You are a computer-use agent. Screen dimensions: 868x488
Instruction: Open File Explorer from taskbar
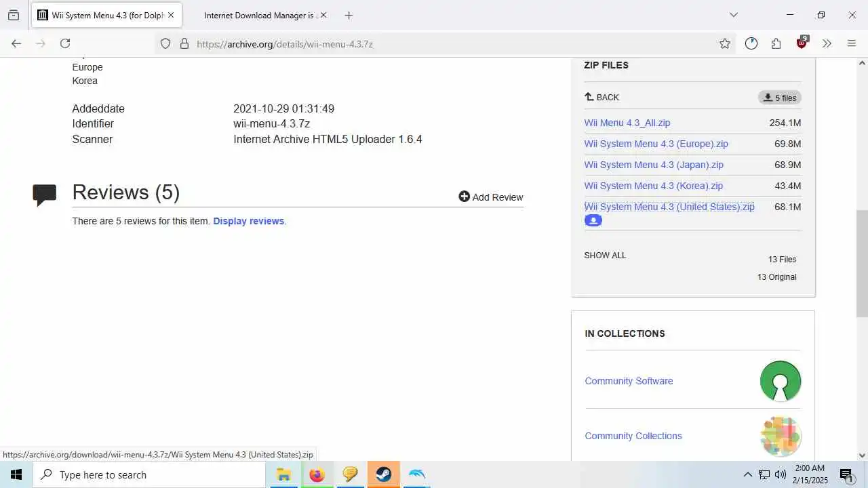[x=283, y=474]
